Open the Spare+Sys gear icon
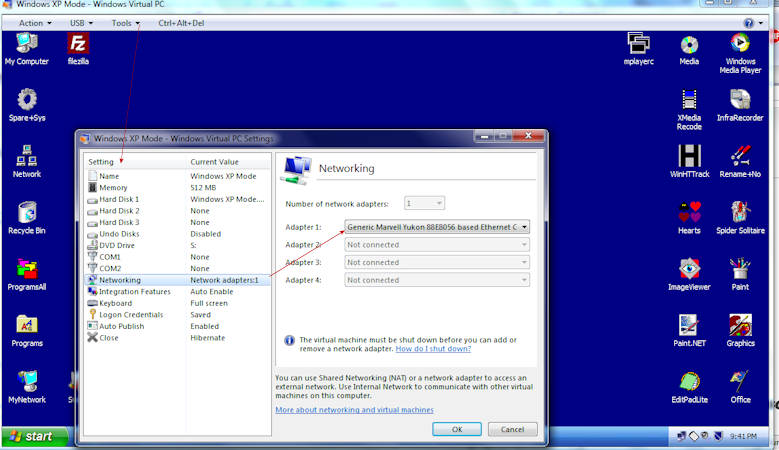 point(27,105)
